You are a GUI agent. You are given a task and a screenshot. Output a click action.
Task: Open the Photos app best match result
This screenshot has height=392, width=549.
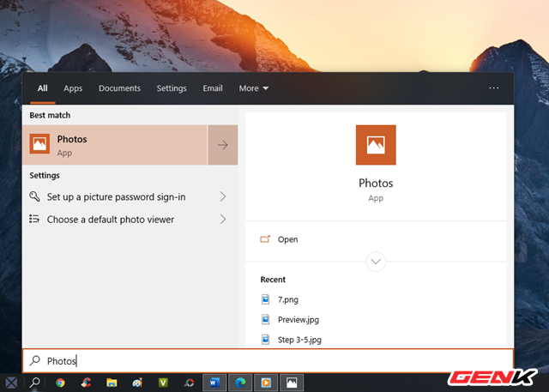pyautogui.click(x=116, y=145)
